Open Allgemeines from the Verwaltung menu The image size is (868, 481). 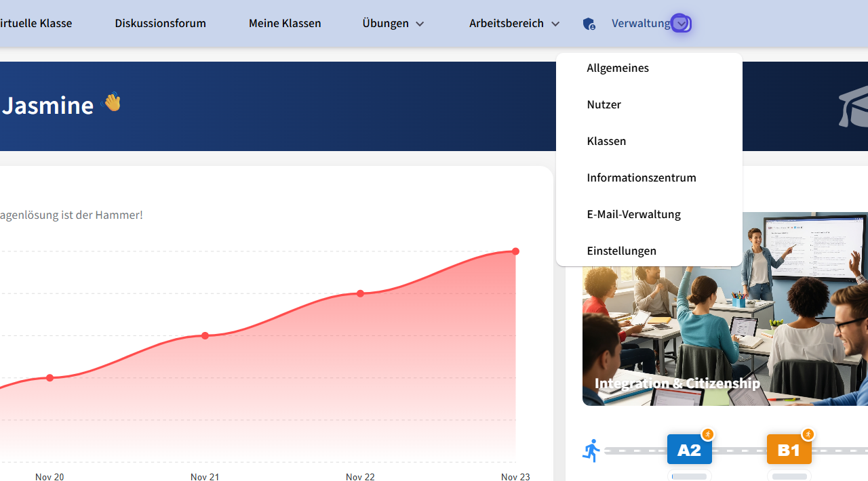[618, 68]
